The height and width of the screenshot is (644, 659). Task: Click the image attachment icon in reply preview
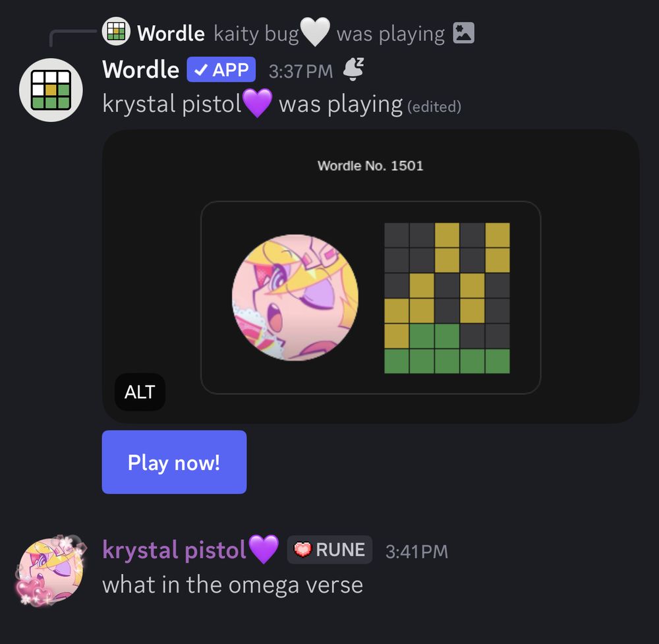pyautogui.click(x=463, y=33)
